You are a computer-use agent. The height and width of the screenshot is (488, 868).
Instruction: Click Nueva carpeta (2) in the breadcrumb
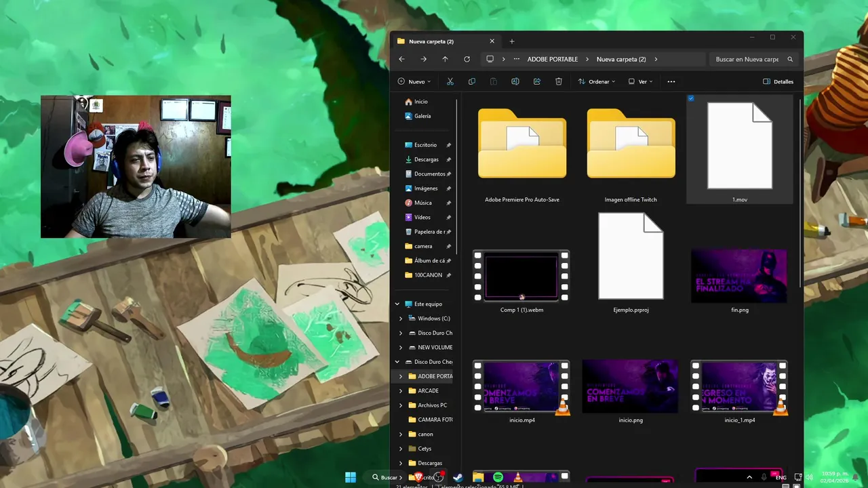pos(621,59)
